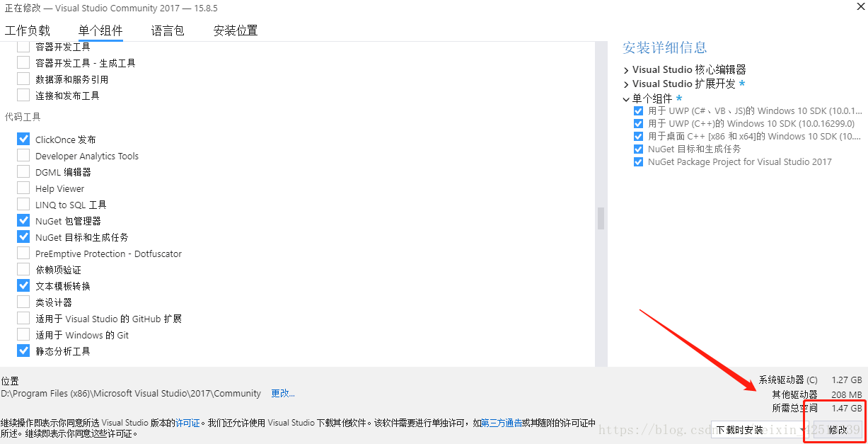Image resolution: width=868 pixels, height=444 pixels.
Task: Open the 第三方通告 link
Action: point(501,423)
